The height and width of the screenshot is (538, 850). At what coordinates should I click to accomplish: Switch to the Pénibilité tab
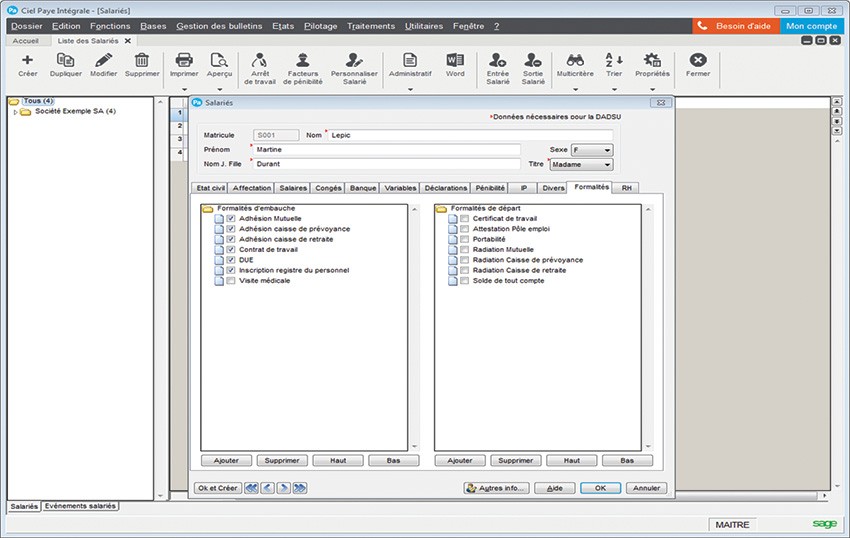click(490, 188)
